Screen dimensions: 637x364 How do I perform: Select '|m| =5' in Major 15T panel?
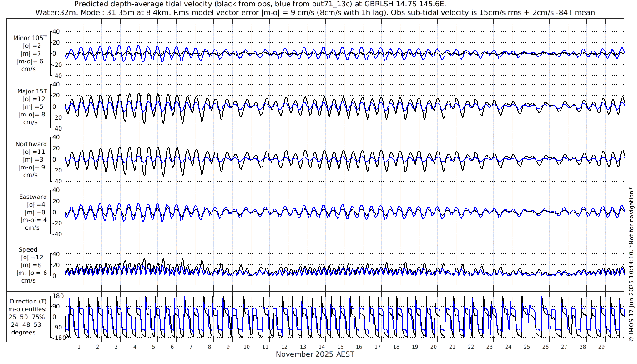coord(34,106)
